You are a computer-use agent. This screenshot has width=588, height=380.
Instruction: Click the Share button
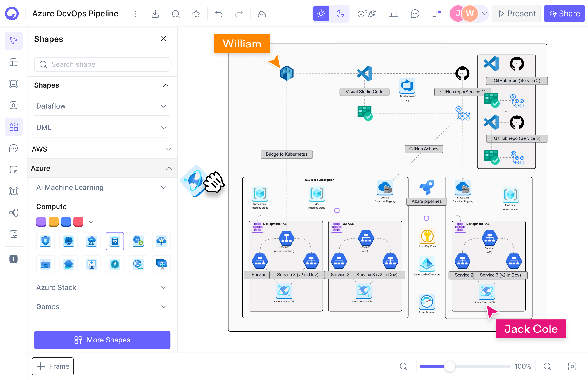click(564, 14)
